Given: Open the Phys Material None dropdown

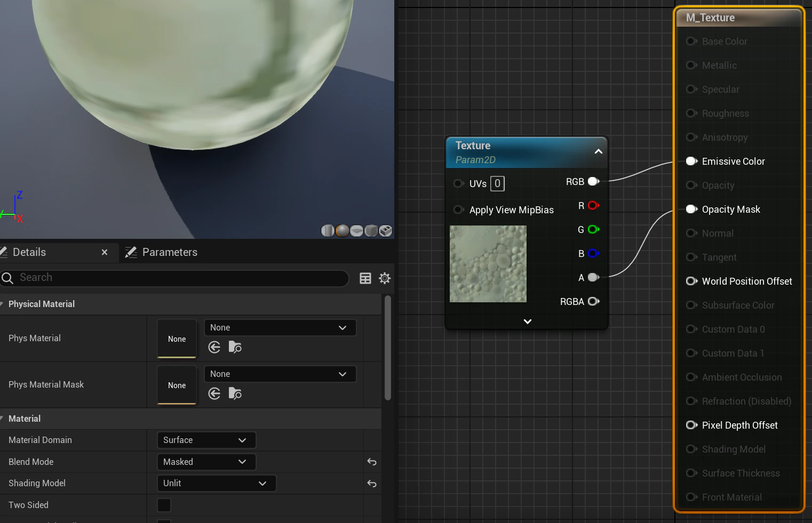Looking at the screenshot, I should tap(280, 327).
